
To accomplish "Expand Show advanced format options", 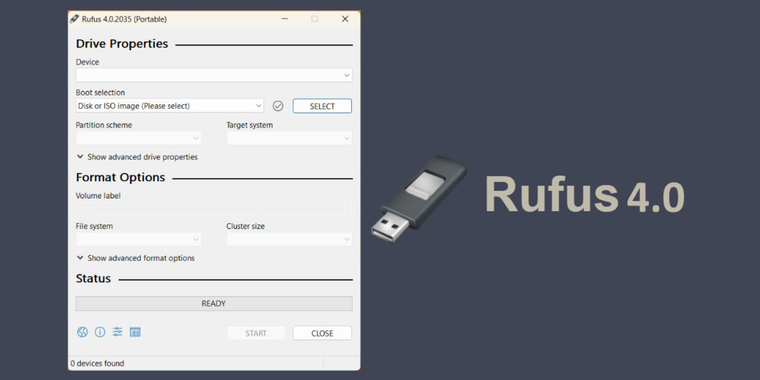I will [136, 258].
